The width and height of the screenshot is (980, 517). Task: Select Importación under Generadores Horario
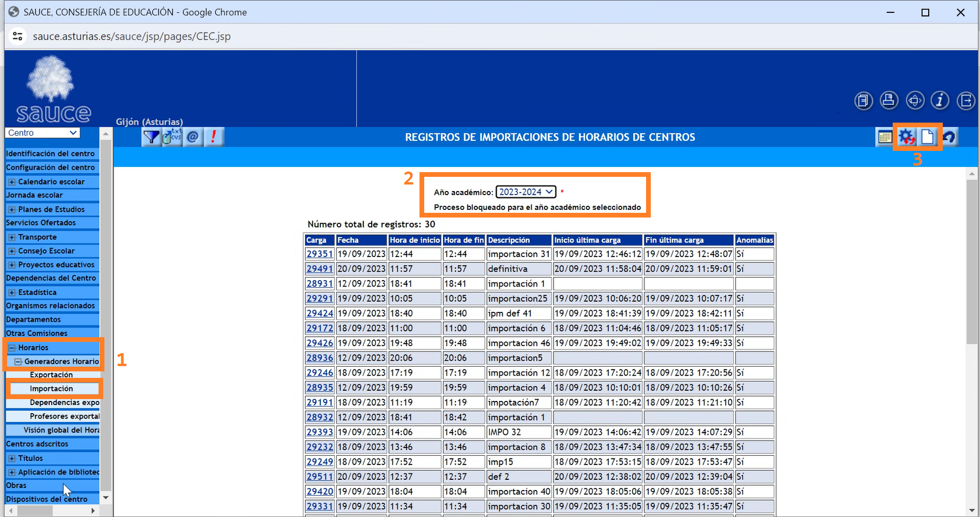pos(51,389)
